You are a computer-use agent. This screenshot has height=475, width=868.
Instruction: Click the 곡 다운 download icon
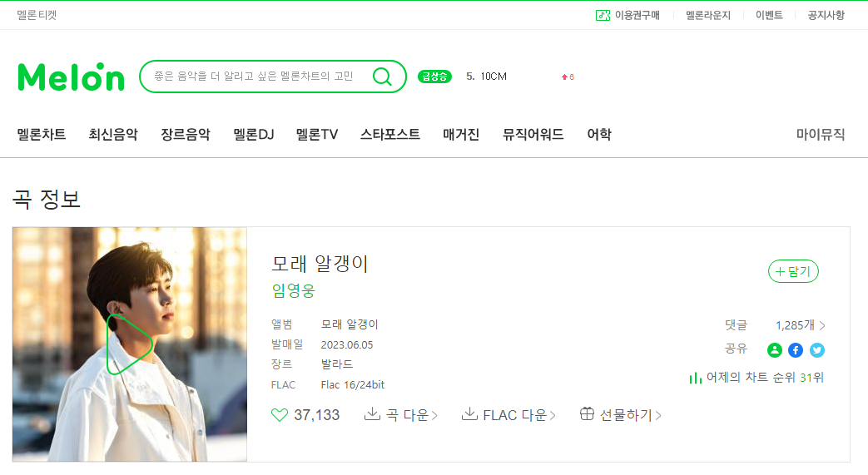tap(372, 413)
